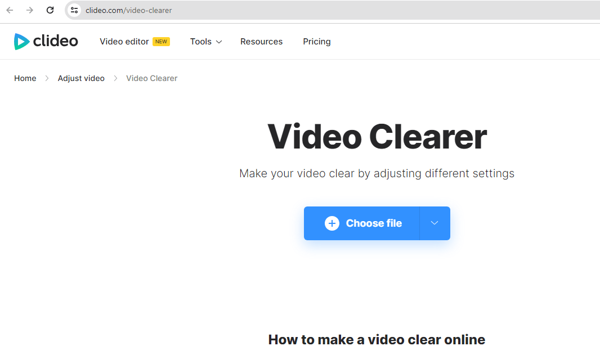600x364 pixels.
Task: Click the yellow NEW badge
Action: pos(161,41)
